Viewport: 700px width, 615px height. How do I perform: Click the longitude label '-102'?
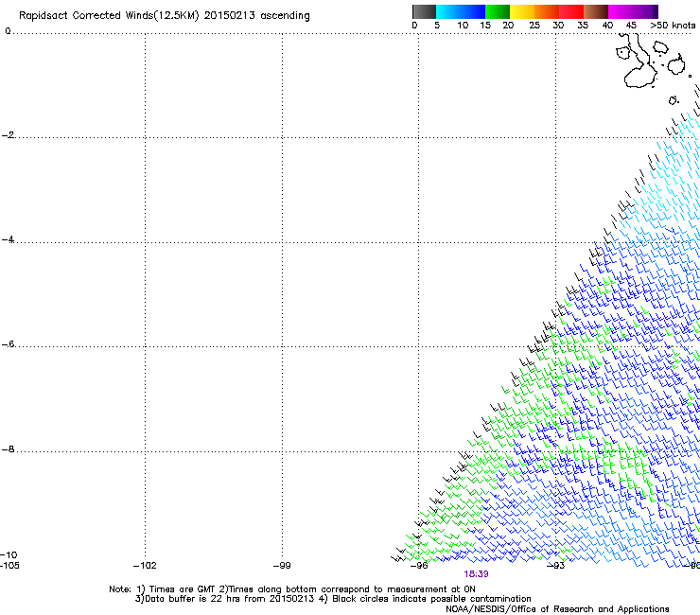tap(145, 566)
